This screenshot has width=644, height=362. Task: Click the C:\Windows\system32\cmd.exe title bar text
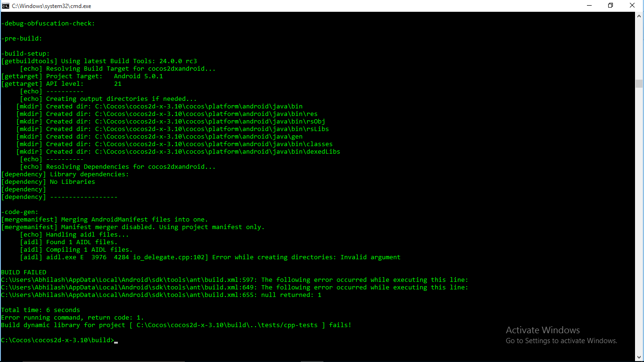pyautogui.click(x=52, y=6)
